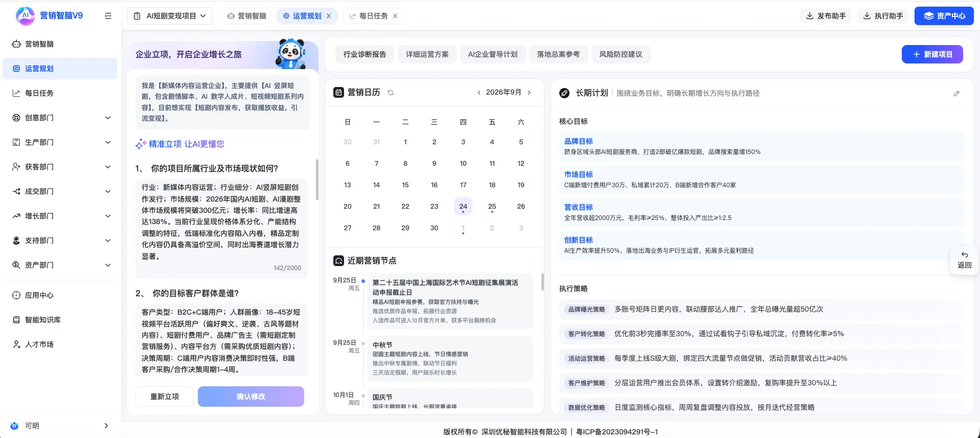Click the 确认修改 button
980x438 pixels.
[251, 397]
